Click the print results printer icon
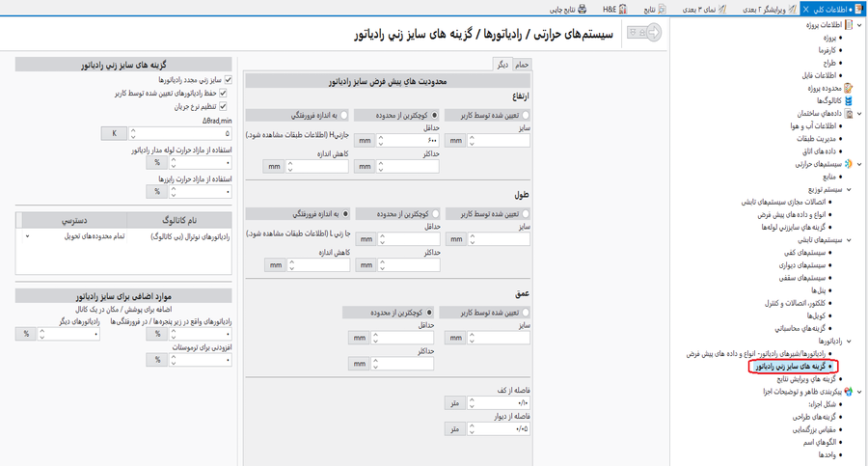 tap(582, 9)
